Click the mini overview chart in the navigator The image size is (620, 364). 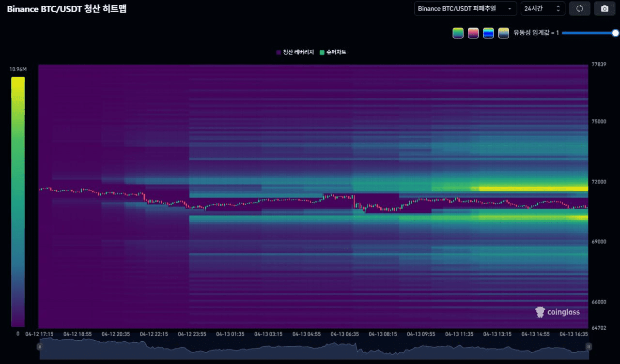314,349
